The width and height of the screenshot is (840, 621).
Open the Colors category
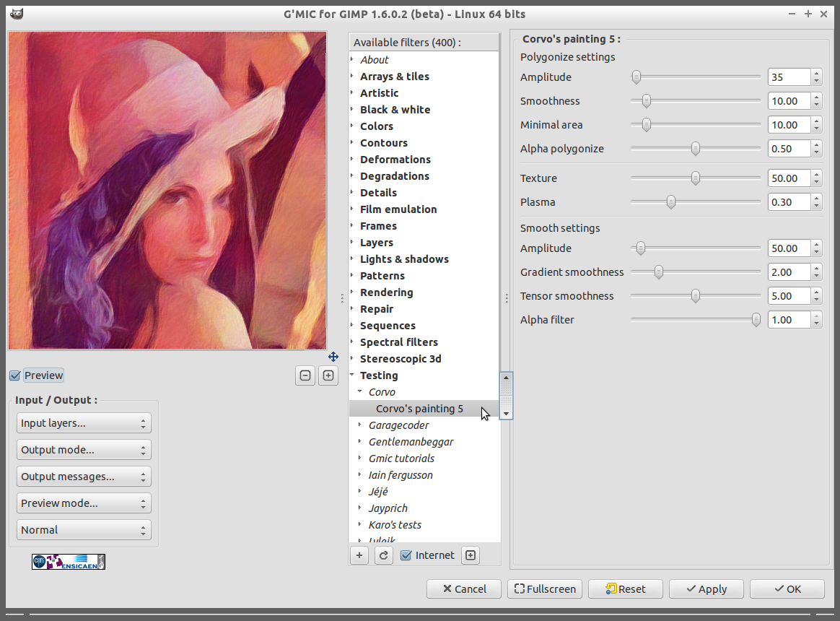[x=377, y=126]
